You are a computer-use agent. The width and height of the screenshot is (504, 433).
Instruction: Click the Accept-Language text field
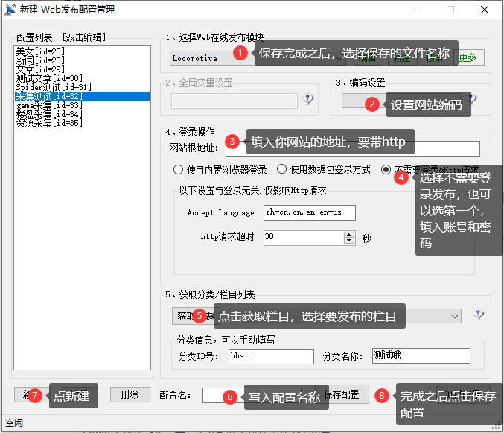[x=309, y=212]
